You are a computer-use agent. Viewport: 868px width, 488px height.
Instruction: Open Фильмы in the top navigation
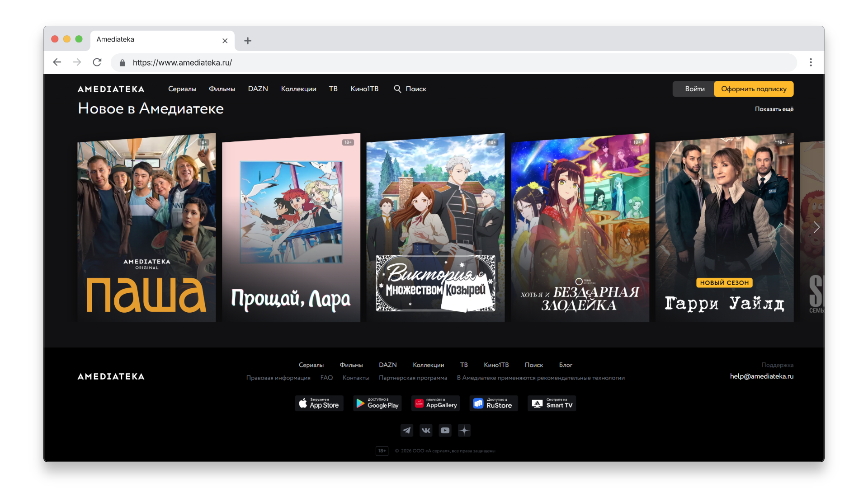point(222,89)
